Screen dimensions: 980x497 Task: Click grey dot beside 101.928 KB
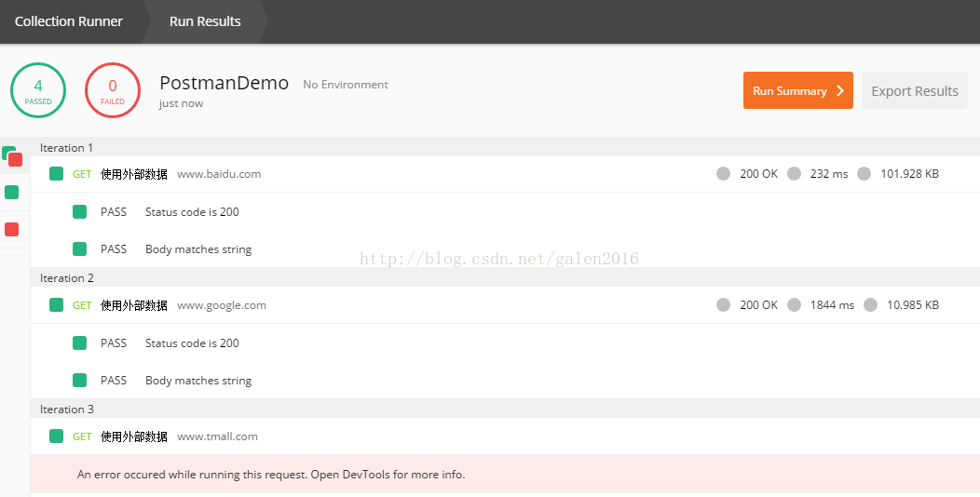click(864, 173)
